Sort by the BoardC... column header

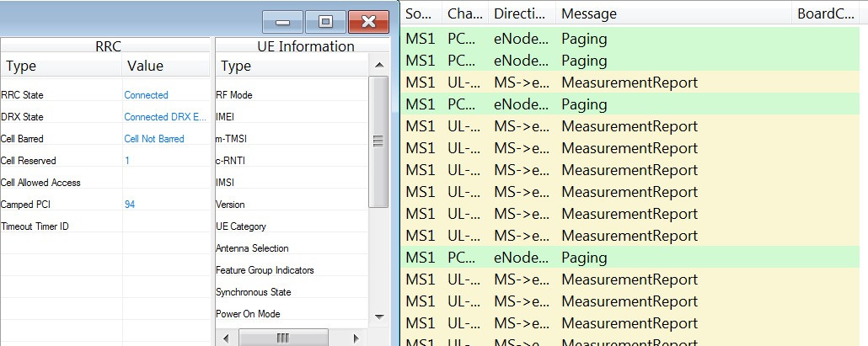pyautogui.click(x=826, y=13)
